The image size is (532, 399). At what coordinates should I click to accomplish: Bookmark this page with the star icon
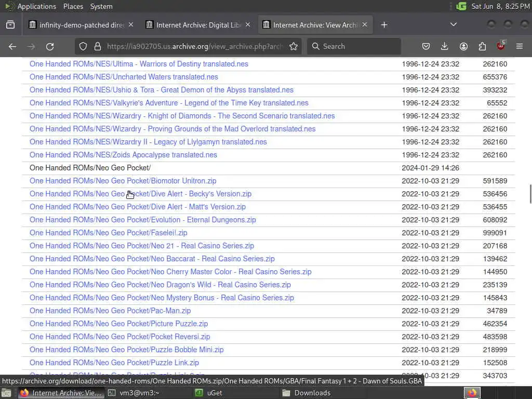tap(294, 46)
